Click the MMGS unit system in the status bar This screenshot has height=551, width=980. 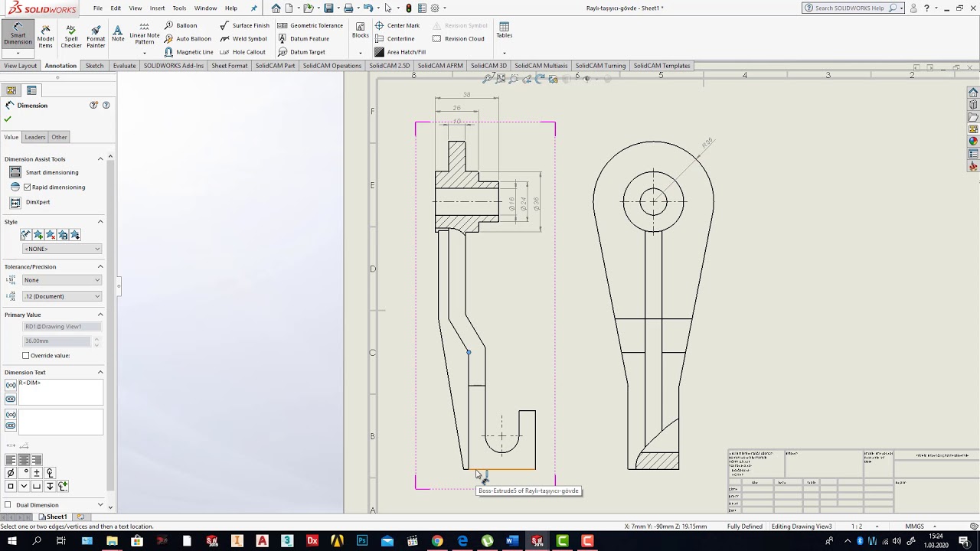click(x=914, y=527)
